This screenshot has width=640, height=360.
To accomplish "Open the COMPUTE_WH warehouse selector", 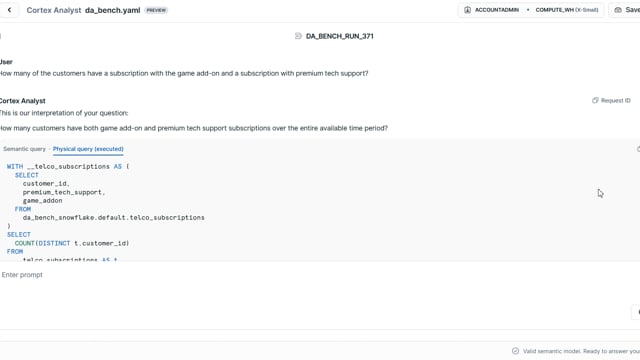I will [x=567, y=10].
